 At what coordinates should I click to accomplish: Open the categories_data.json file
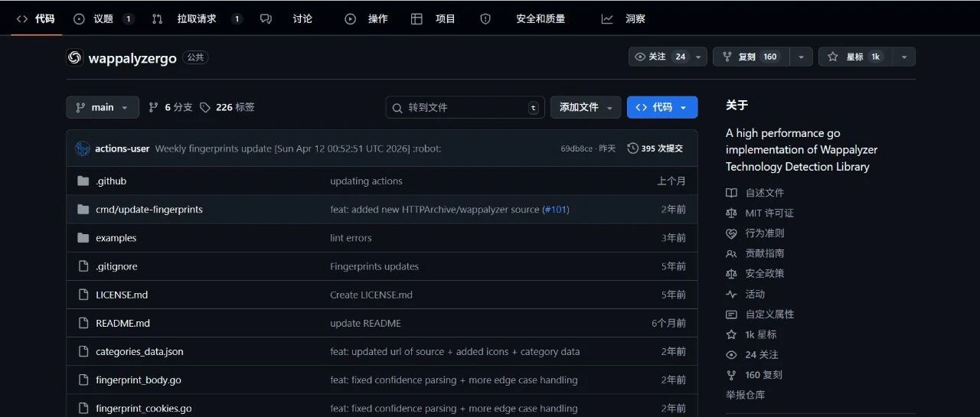(x=139, y=352)
